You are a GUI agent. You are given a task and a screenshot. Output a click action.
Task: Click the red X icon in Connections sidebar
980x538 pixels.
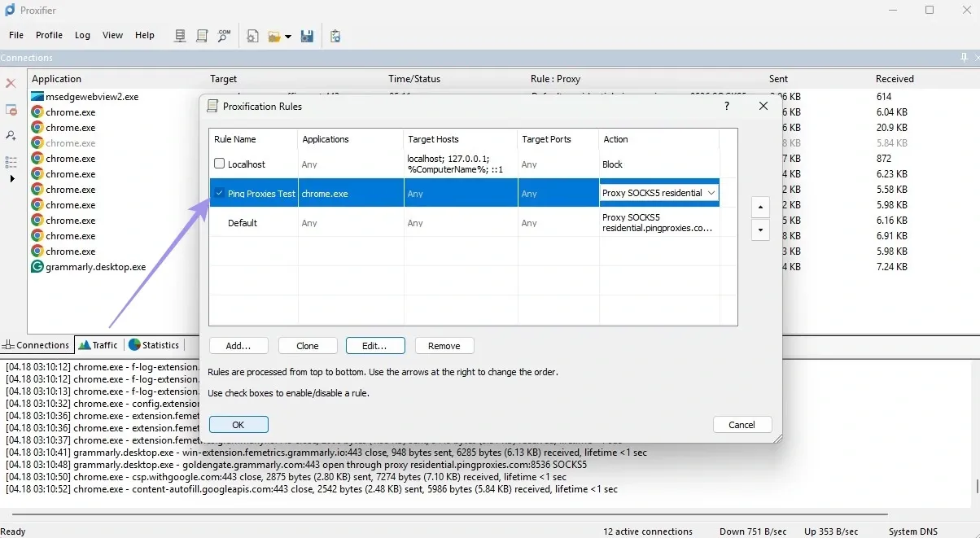click(11, 83)
